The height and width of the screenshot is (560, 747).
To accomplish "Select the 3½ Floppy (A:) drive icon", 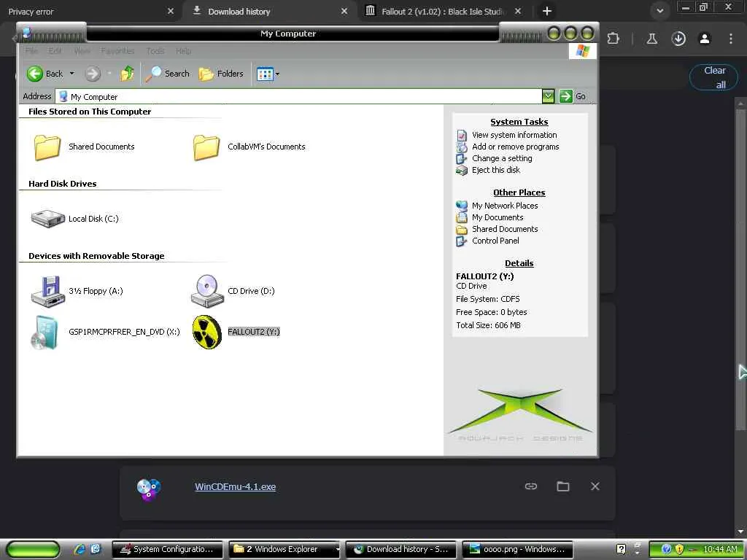I will click(47, 292).
